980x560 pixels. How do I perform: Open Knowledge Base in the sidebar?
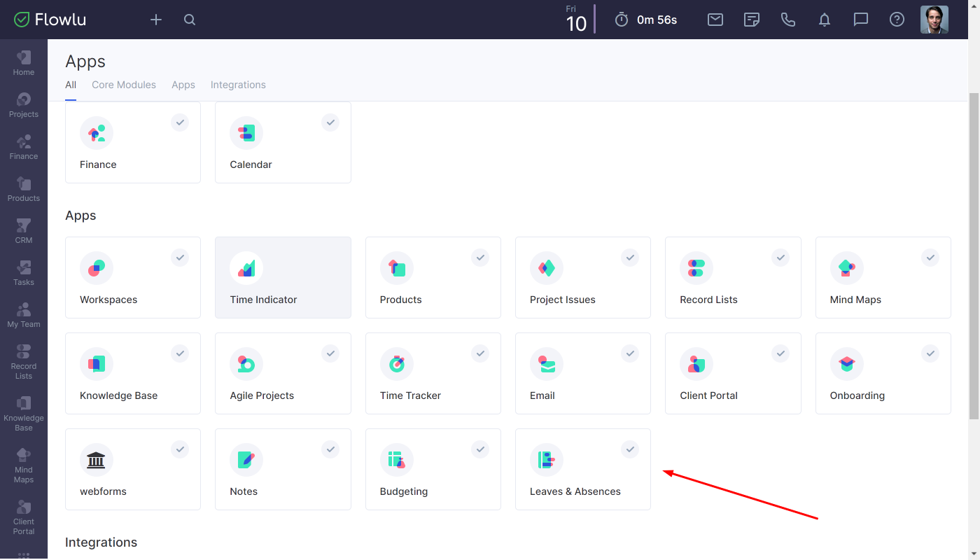tap(24, 413)
